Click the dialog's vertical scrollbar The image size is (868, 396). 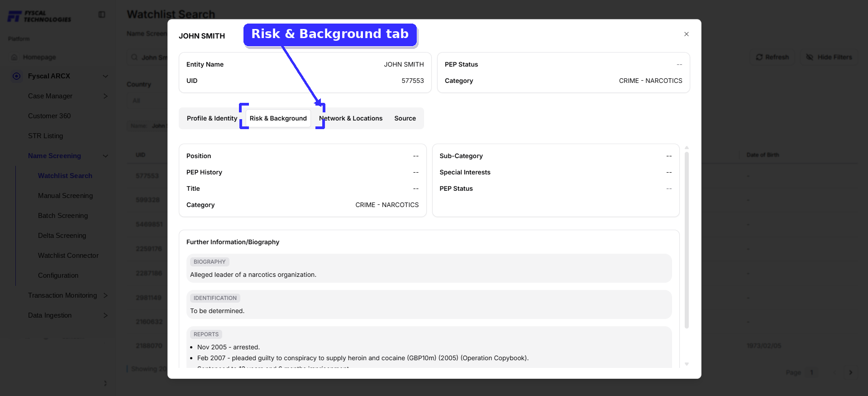click(687, 240)
